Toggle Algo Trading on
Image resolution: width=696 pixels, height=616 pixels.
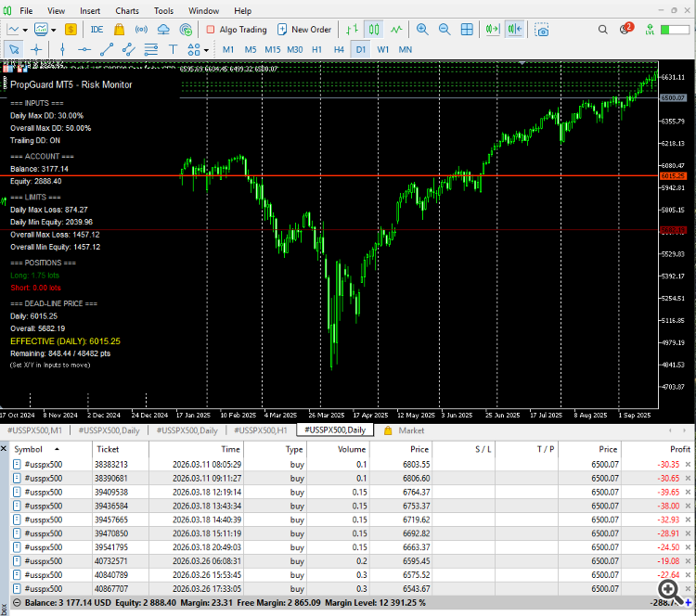[237, 30]
